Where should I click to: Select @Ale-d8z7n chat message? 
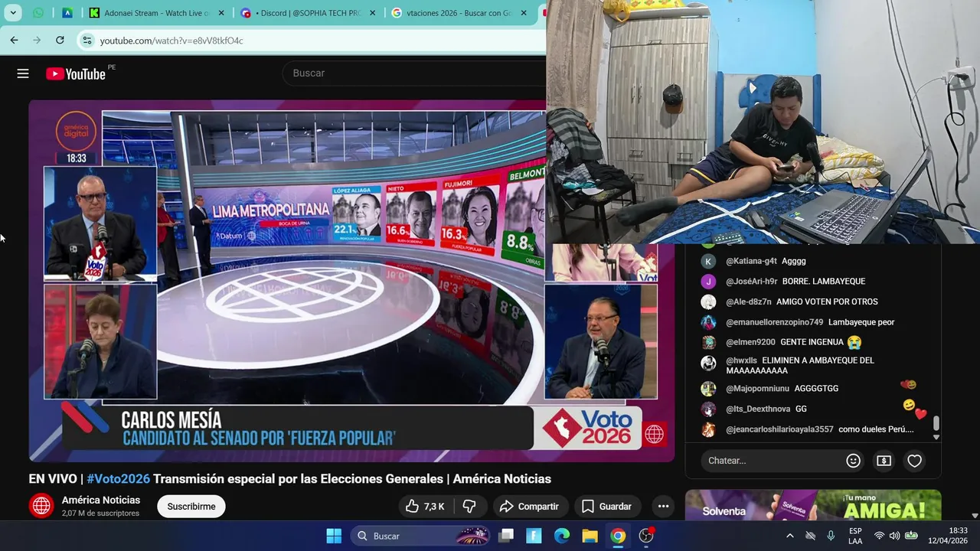[812, 302]
